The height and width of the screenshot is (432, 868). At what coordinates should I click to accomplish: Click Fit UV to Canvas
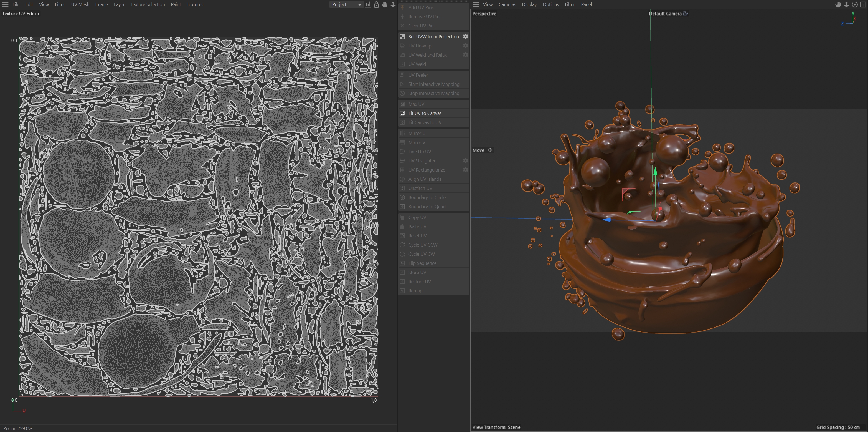(x=425, y=113)
